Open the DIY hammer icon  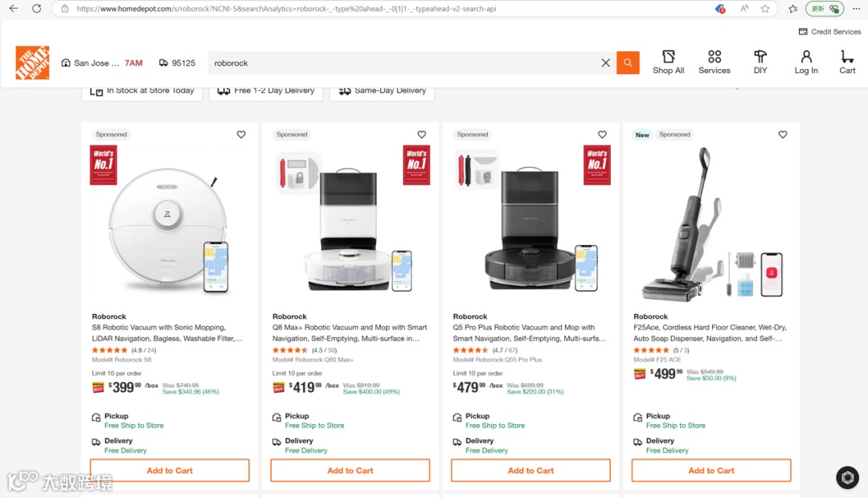(760, 63)
